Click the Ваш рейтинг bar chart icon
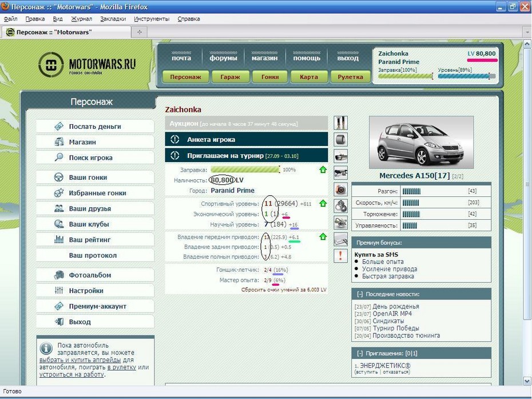 point(59,239)
